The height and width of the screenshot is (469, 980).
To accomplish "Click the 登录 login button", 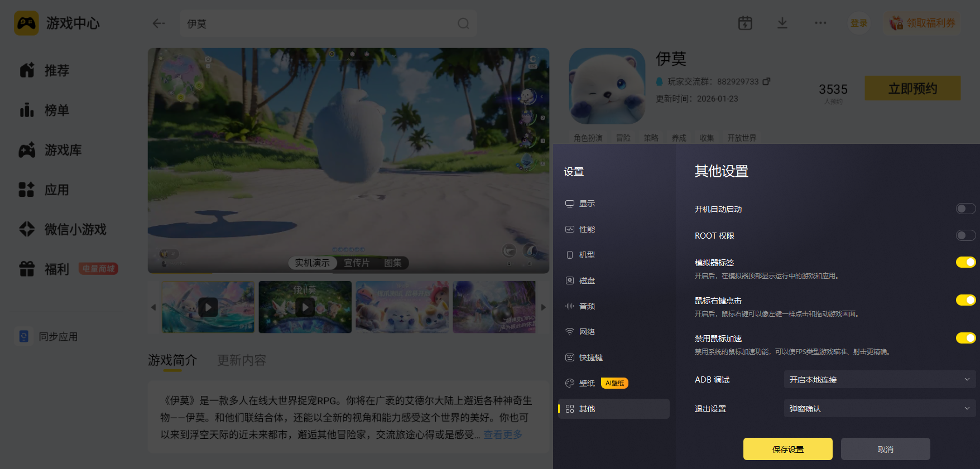I will (859, 23).
